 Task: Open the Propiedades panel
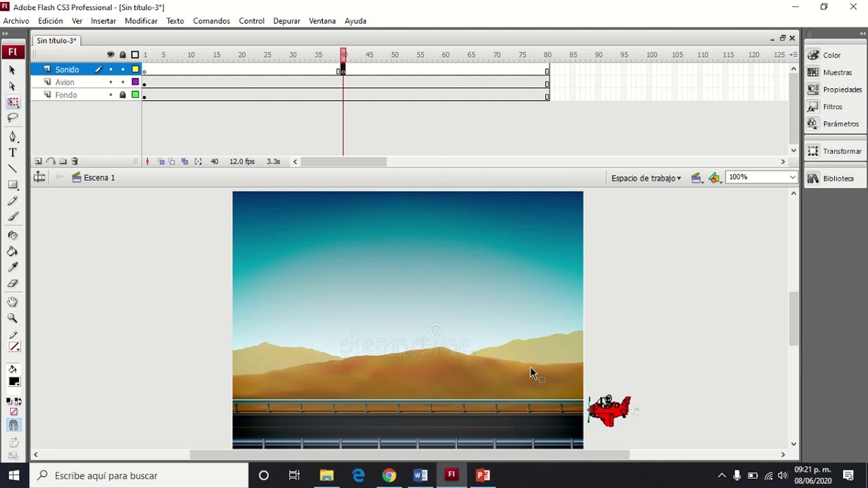tap(834, 89)
